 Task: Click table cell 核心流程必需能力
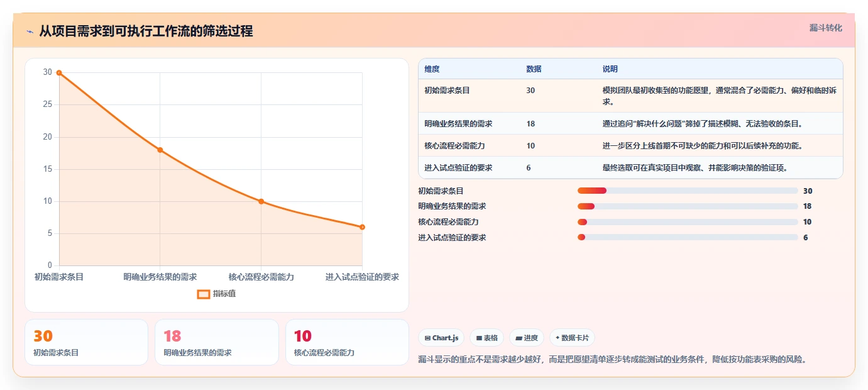[x=454, y=146]
